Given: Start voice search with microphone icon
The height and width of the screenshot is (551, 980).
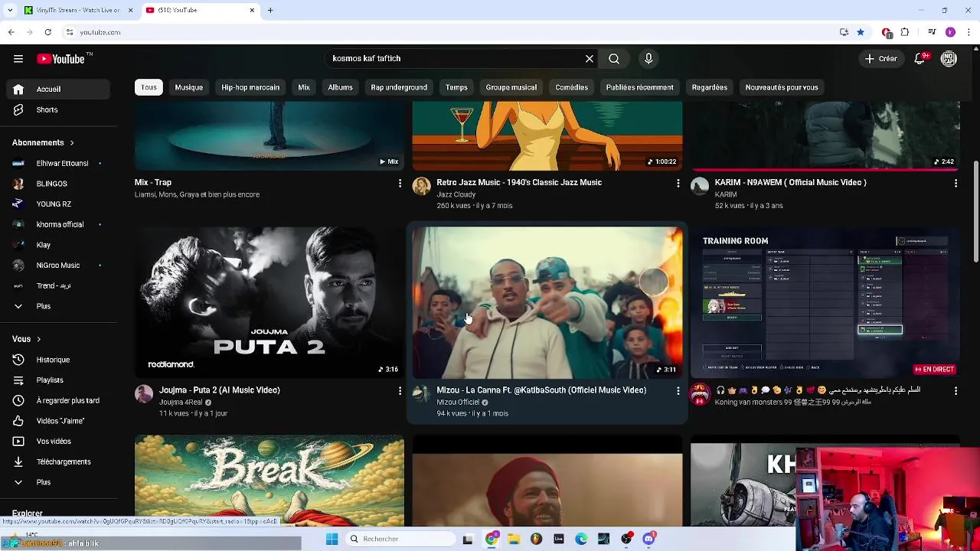Looking at the screenshot, I should coord(648,59).
